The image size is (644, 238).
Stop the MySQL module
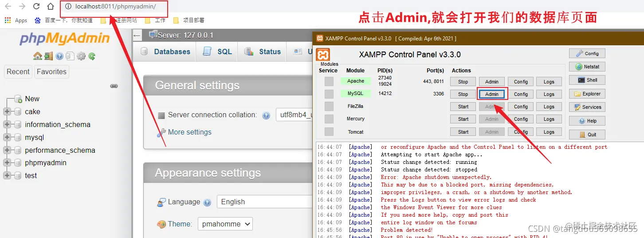point(463,94)
